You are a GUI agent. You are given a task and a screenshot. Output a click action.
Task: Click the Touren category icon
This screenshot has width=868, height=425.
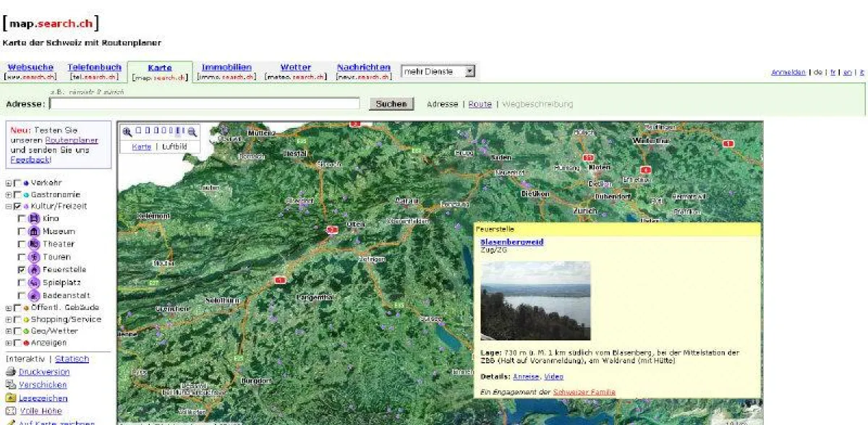point(33,257)
